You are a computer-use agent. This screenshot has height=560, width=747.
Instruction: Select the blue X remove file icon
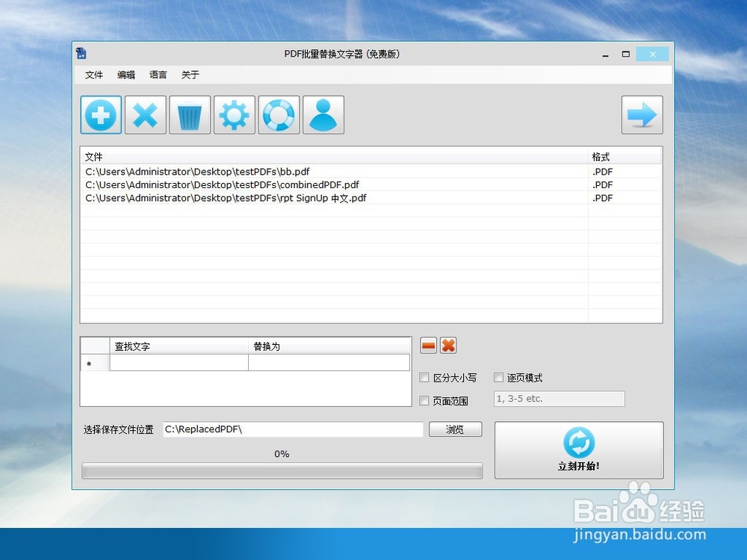145,114
